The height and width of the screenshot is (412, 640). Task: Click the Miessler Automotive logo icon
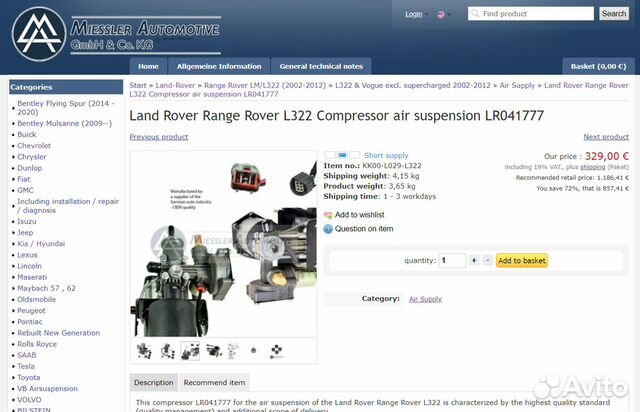[x=39, y=34]
